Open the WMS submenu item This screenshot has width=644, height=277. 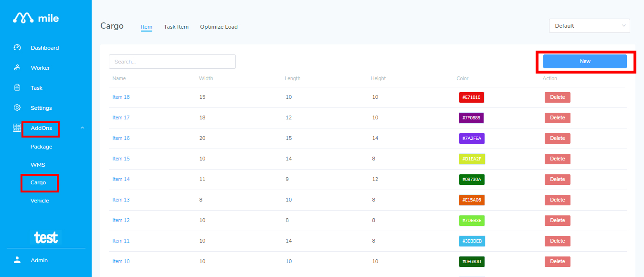(x=38, y=165)
